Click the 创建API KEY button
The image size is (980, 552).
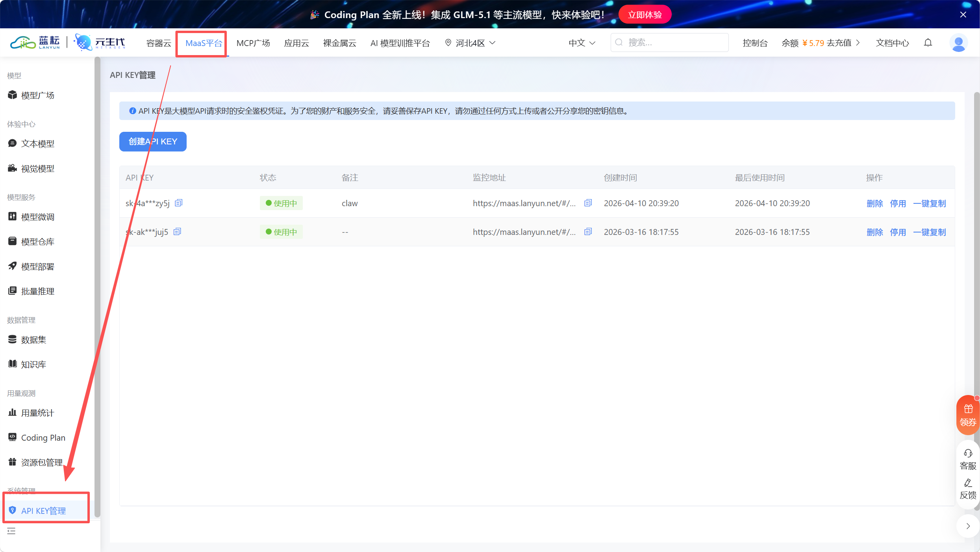(x=152, y=141)
